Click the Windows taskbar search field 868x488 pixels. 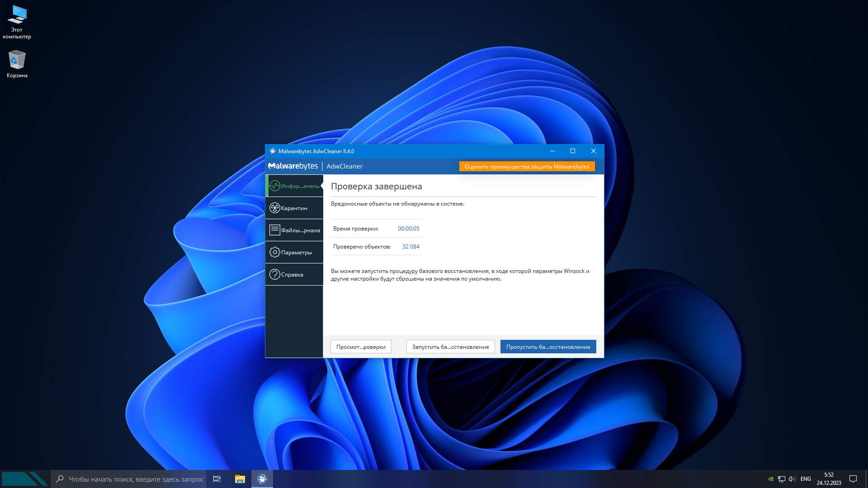tap(136, 479)
